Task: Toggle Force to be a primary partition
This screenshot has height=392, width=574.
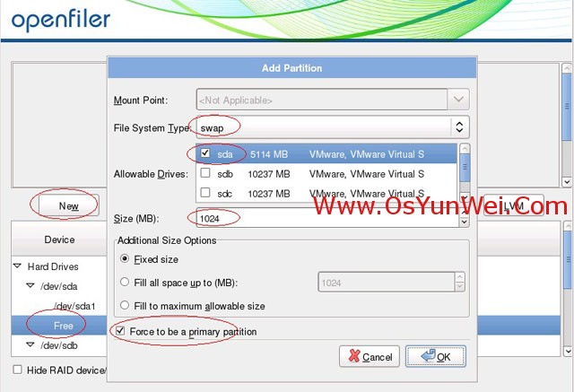Action: [x=120, y=331]
